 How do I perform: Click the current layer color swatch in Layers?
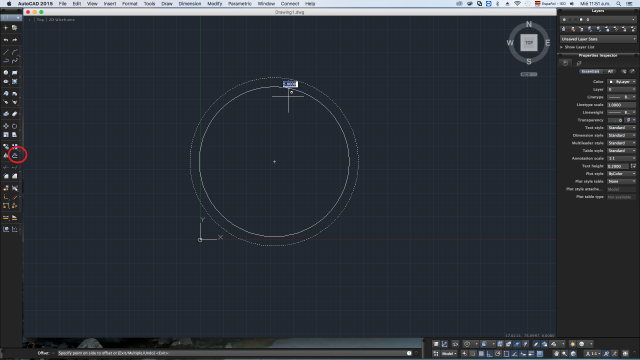(x=581, y=20)
